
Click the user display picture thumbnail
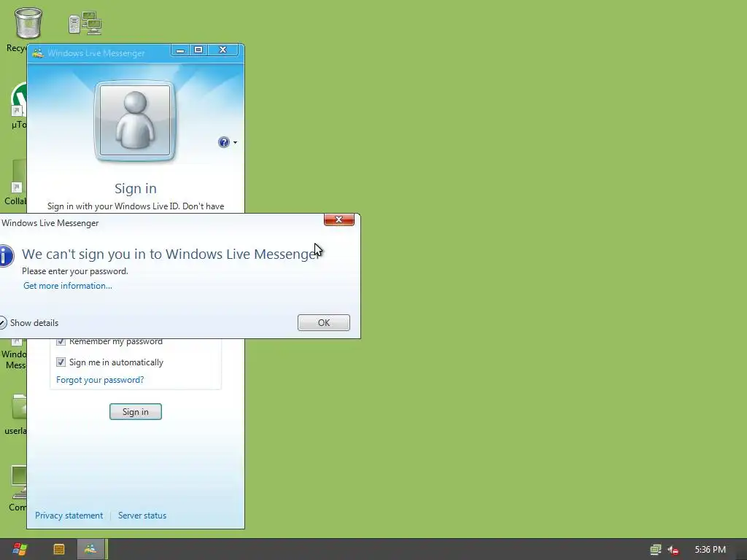click(x=135, y=120)
